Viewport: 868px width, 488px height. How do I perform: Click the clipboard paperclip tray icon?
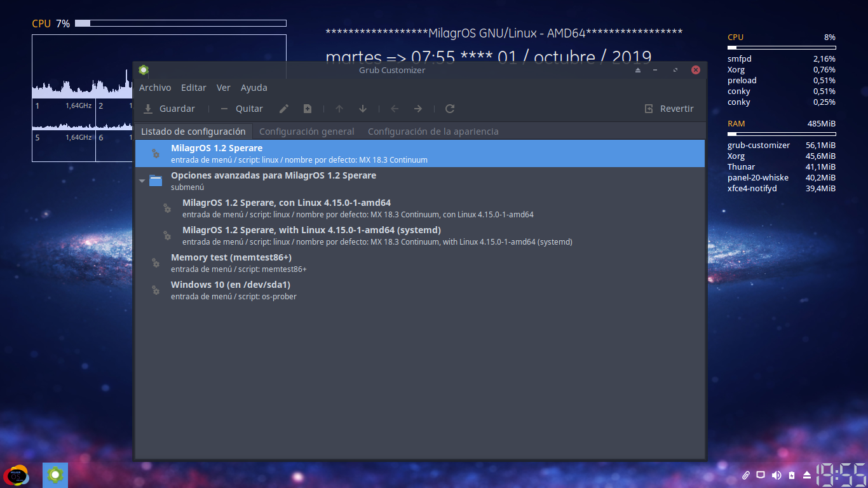pyautogui.click(x=746, y=475)
